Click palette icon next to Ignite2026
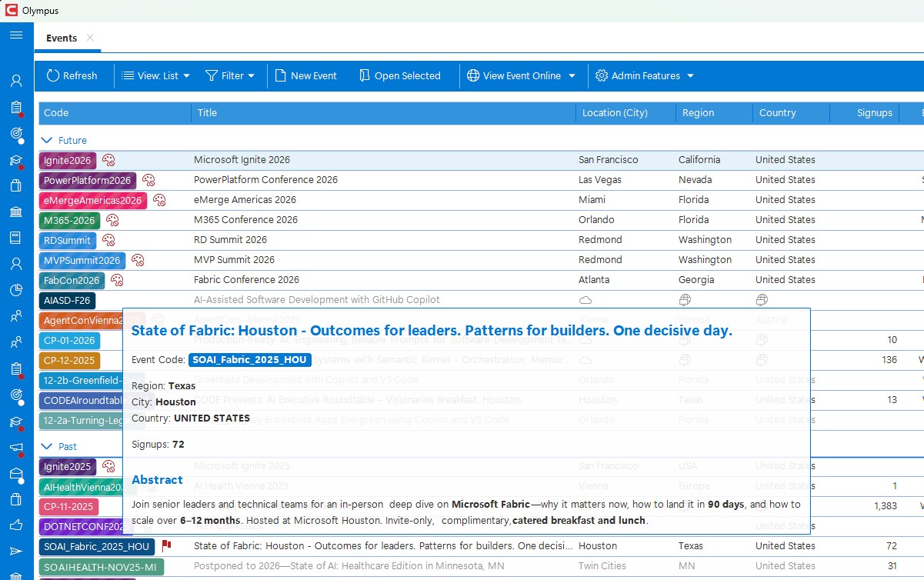This screenshot has width=924, height=580. [x=108, y=160]
